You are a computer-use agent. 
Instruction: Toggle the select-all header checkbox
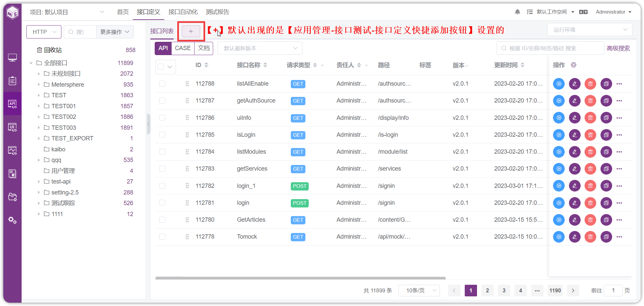(161, 67)
